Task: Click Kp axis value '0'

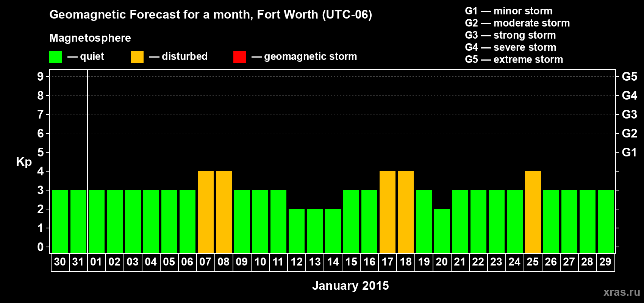Action: click(41, 247)
